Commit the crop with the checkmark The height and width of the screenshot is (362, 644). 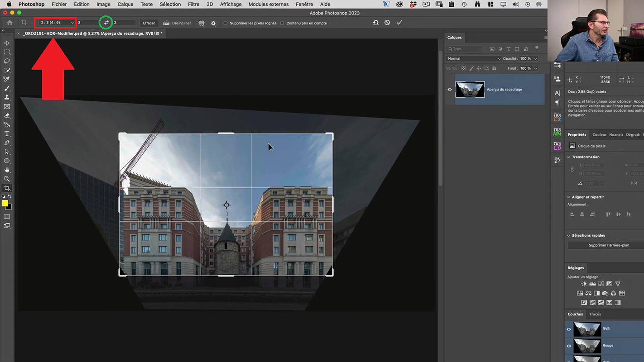(399, 23)
